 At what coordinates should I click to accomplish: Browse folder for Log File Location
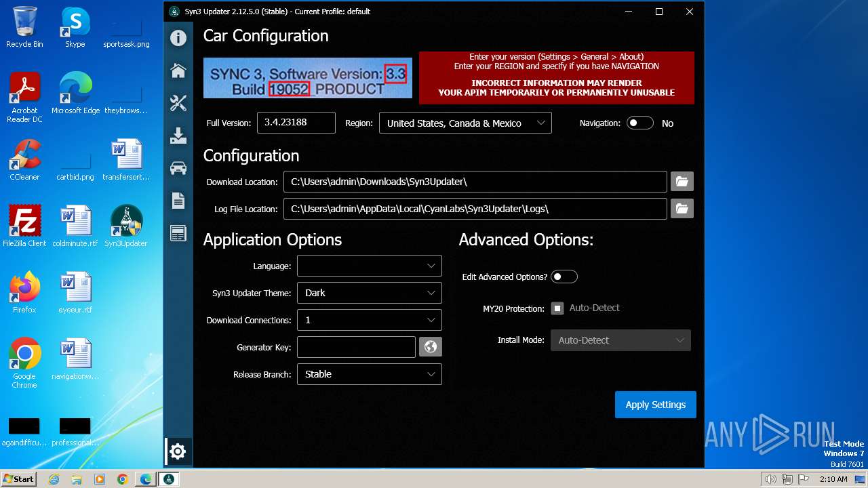coord(682,209)
